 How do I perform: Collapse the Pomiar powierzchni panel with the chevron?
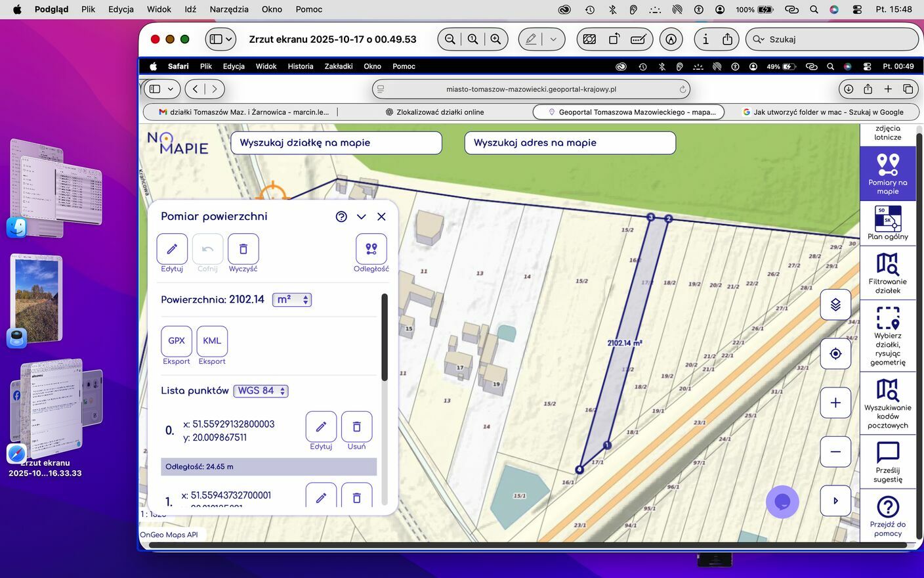click(x=361, y=217)
